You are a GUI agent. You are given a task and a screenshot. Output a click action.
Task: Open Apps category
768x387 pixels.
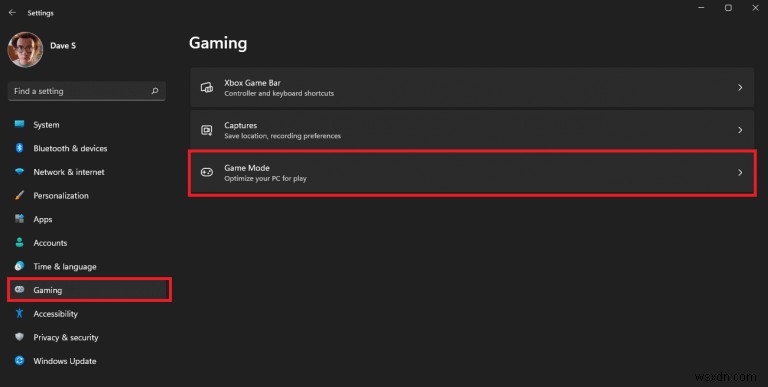(43, 219)
